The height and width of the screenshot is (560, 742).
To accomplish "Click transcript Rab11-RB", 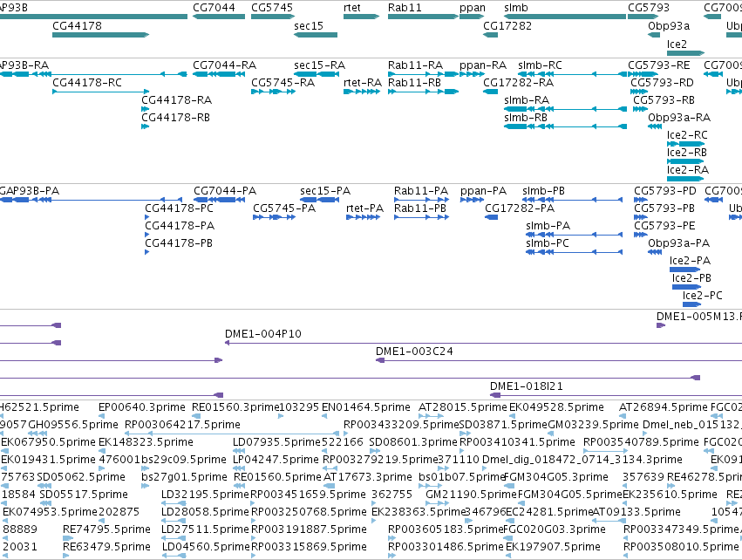I will [x=414, y=82].
